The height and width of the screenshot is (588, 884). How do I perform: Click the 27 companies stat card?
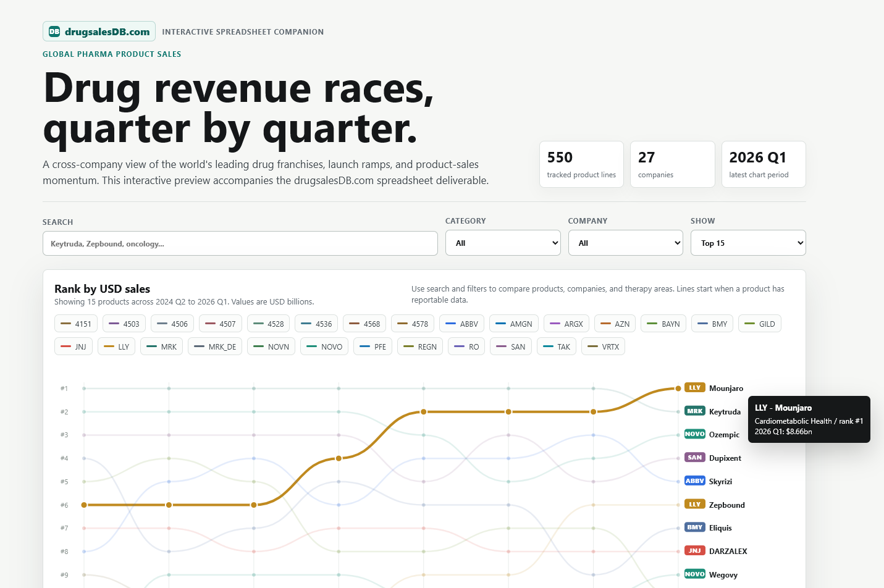[673, 164]
